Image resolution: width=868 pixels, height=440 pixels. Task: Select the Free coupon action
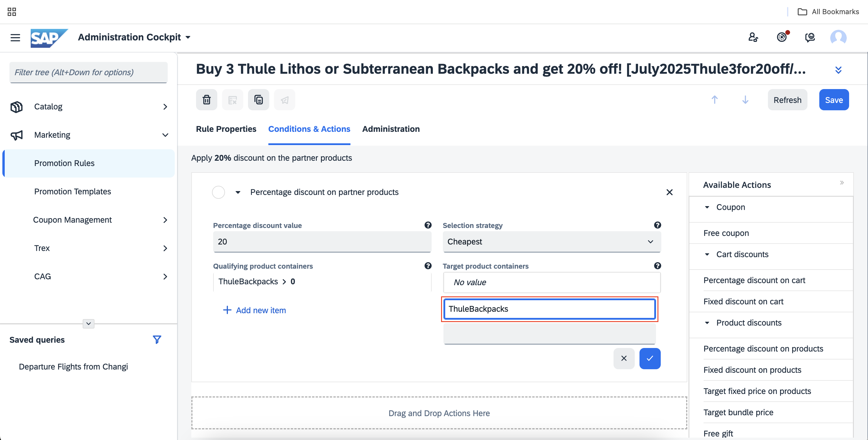click(x=726, y=233)
